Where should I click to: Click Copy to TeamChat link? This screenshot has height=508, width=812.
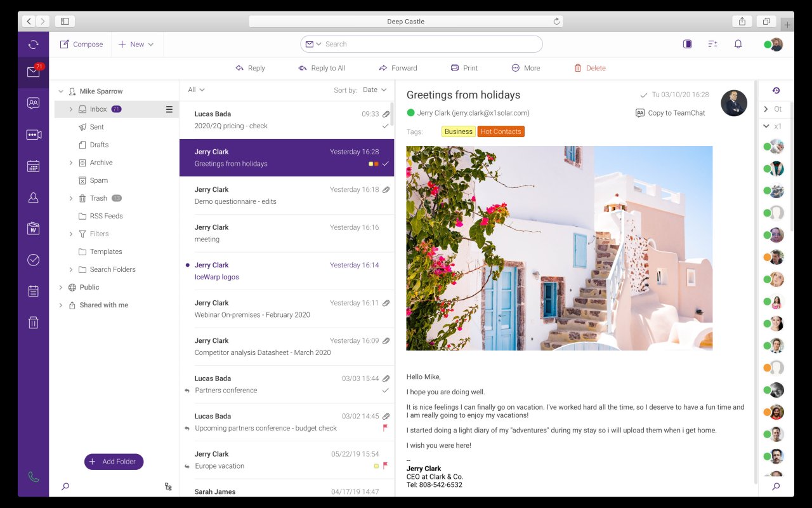[670, 113]
